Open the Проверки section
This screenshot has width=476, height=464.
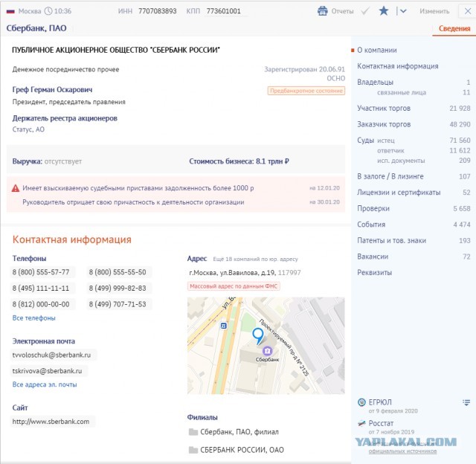pyautogui.click(x=373, y=208)
